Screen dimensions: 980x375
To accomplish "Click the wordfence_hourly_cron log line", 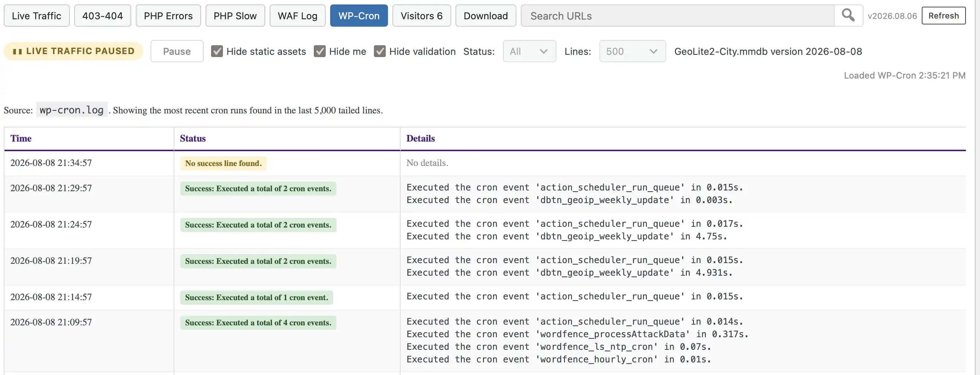I will (x=559, y=359).
